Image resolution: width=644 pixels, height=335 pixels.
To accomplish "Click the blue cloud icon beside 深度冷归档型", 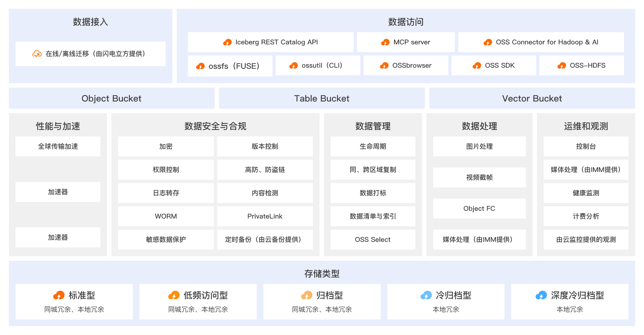I will [541, 295].
